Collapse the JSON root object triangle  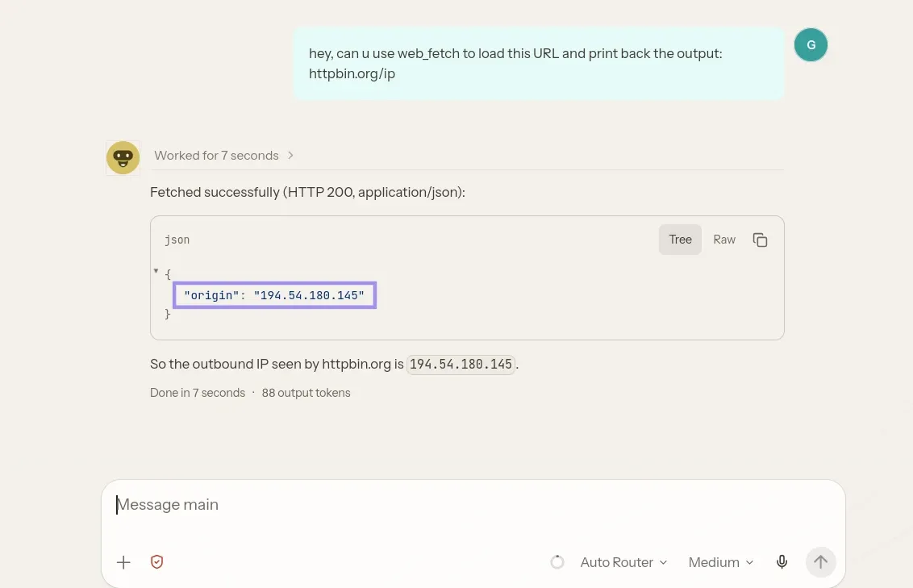coord(156,271)
